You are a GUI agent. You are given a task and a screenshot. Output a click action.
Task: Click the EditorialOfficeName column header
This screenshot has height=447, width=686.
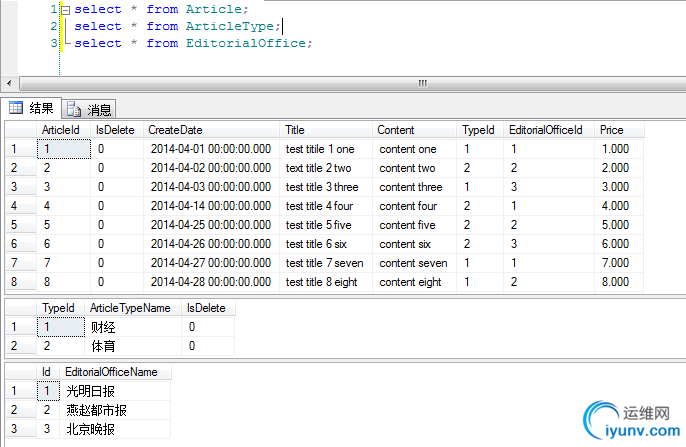point(115,372)
